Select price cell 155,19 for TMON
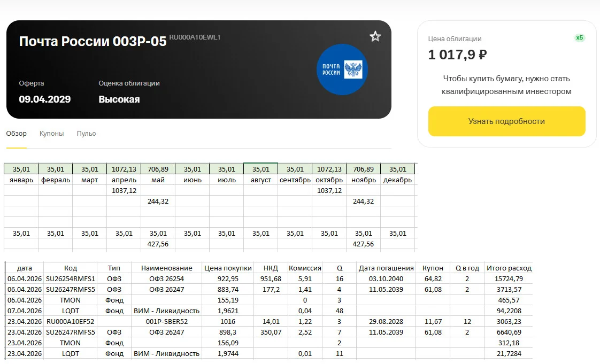This screenshot has height=364, width=600. [x=228, y=300]
